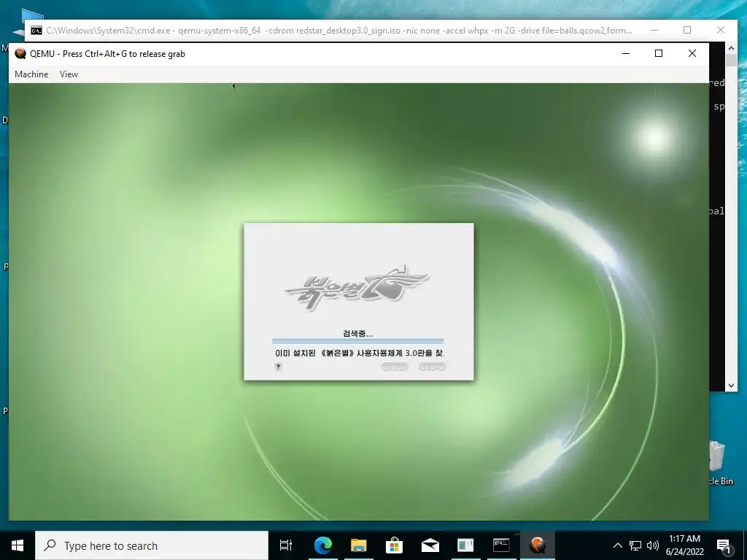The image size is (747, 560).
Task: Click the cmd.exe scrollbar down arrow
Action: tap(731, 386)
